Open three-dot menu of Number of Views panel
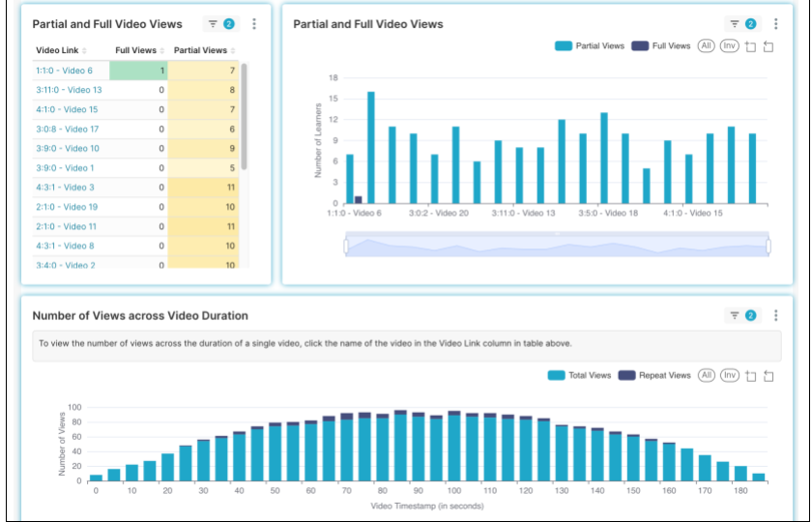 pos(776,315)
